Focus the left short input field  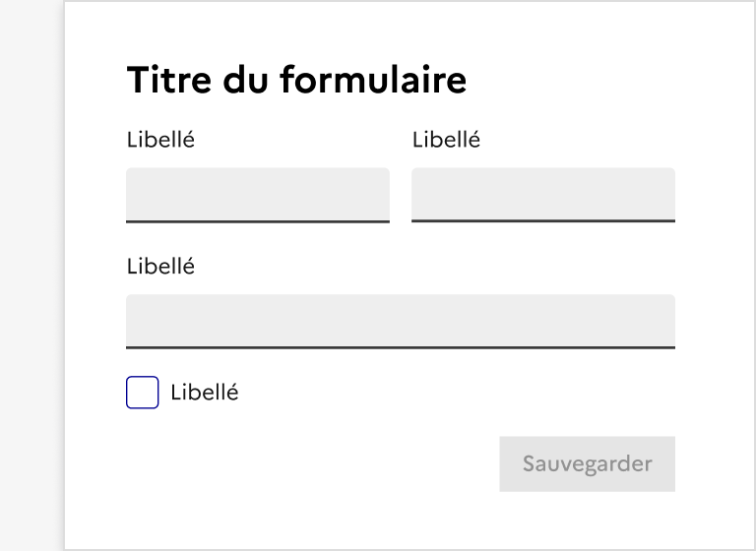point(258,194)
